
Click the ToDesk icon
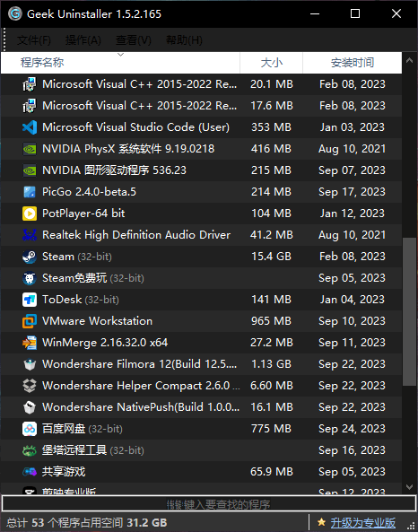30,300
